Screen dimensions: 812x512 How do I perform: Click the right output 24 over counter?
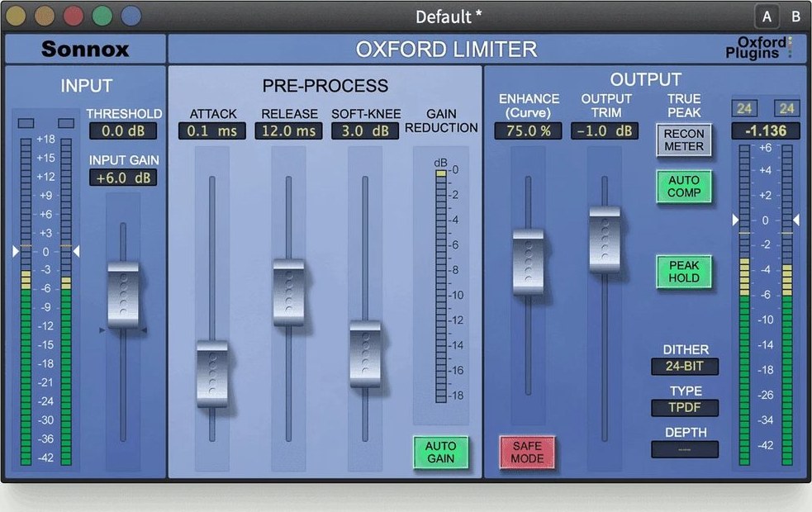tap(786, 108)
